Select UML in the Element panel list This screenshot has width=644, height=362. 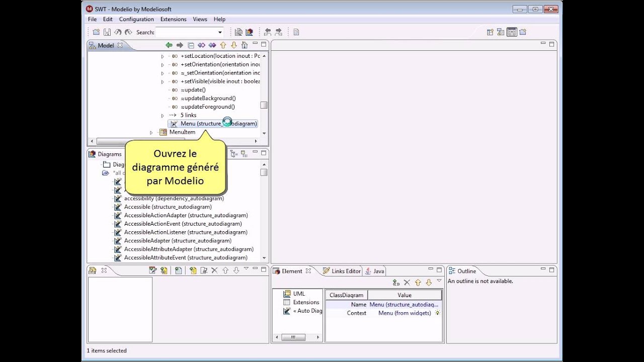point(299,294)
